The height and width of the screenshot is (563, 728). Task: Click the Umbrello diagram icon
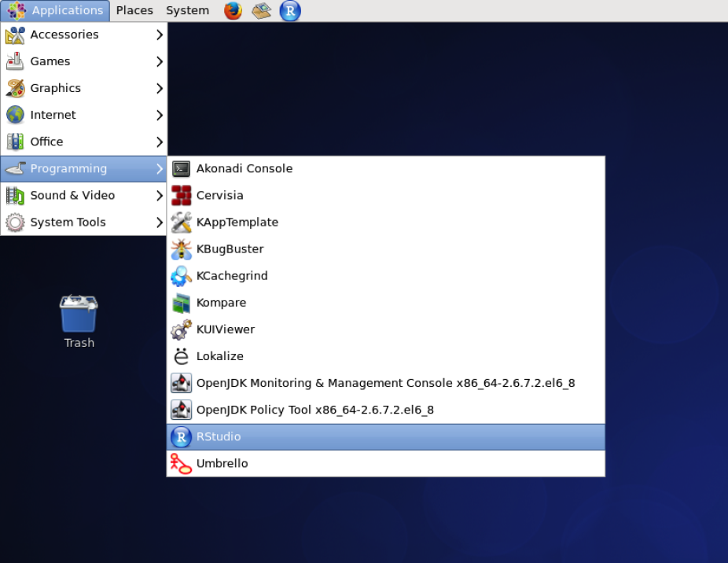coord(181,464)
